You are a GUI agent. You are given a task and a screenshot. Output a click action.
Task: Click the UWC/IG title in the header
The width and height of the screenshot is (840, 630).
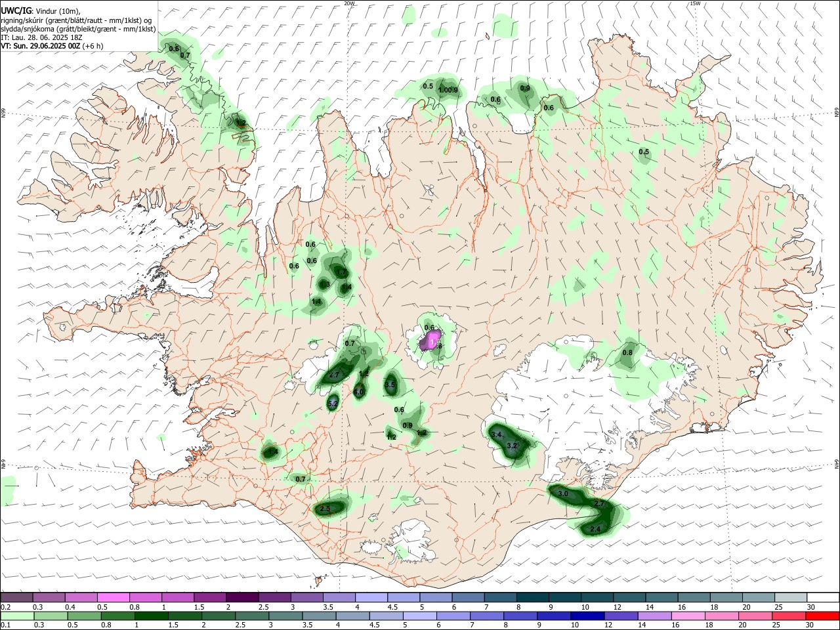(x=16, y=10)
